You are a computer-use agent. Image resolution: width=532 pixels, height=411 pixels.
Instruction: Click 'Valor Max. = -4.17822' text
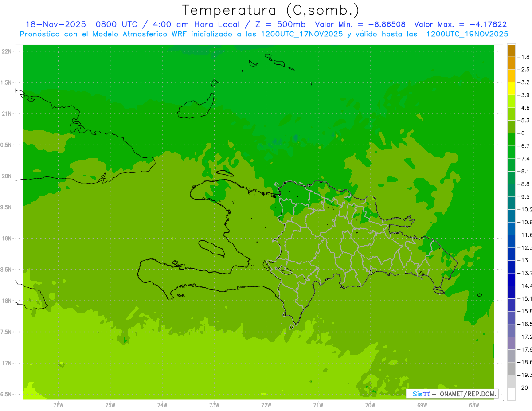coord(460,24)
